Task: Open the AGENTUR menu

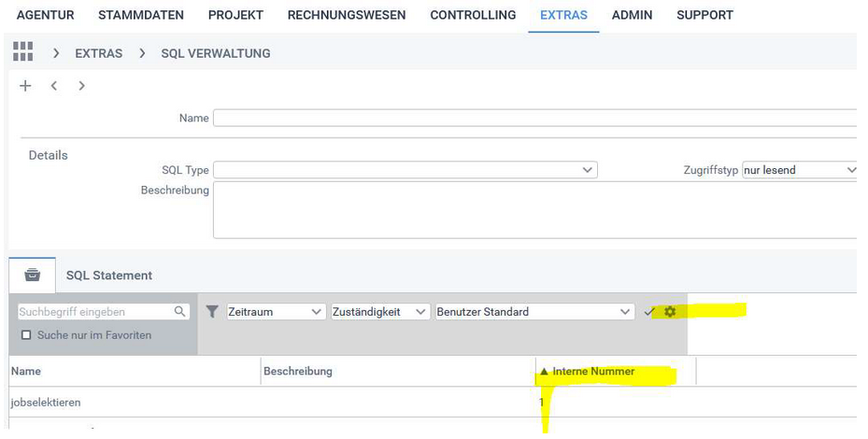Action: pos(46,15)
